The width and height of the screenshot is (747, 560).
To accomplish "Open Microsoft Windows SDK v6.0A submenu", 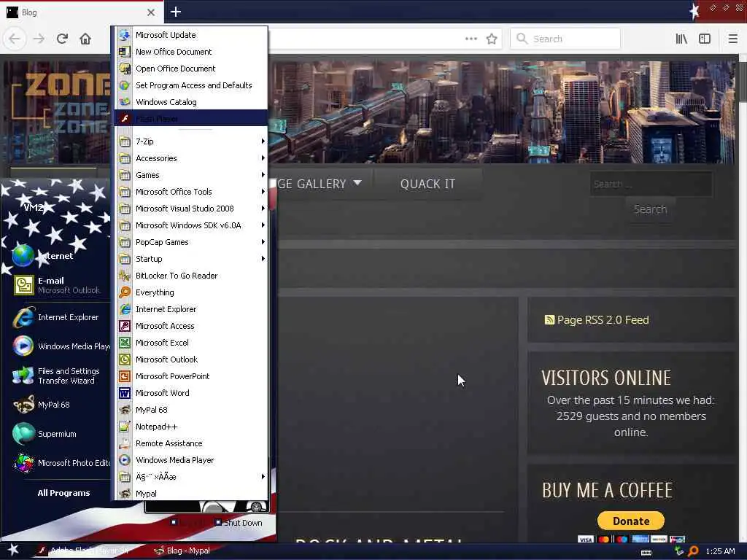I will [x=191, y=225].
